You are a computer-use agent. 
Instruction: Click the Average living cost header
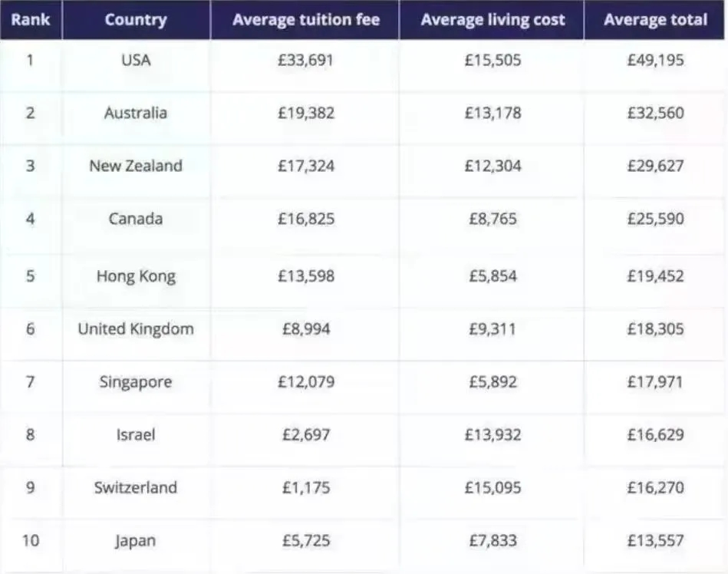click(x=492, y=20)
